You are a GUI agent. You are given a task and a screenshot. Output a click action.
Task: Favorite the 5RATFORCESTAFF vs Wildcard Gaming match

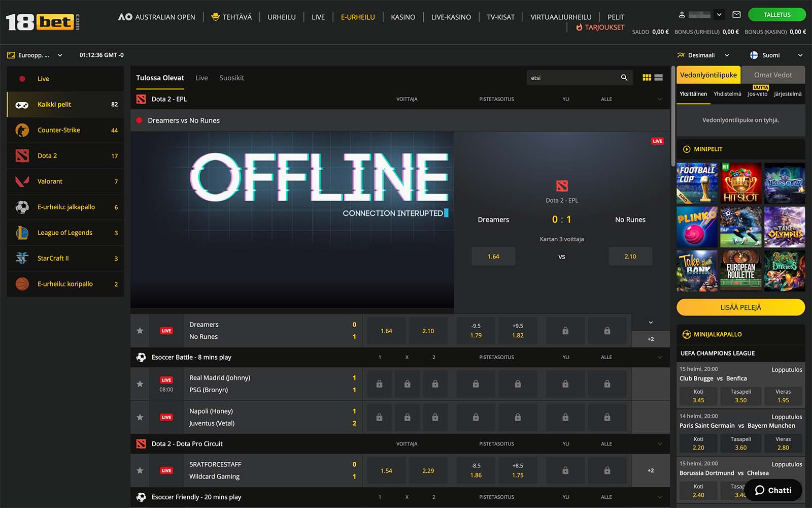click(x=140, y=470)
